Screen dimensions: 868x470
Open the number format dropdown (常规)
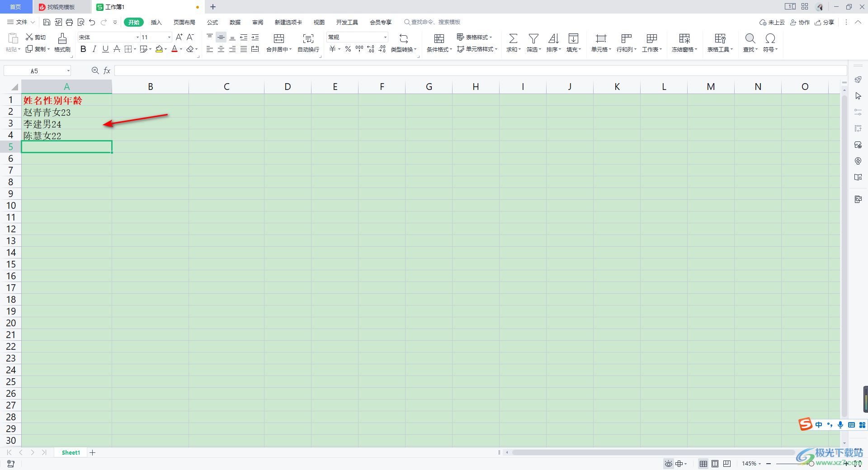pyautogui.click(x=385, y=37)
